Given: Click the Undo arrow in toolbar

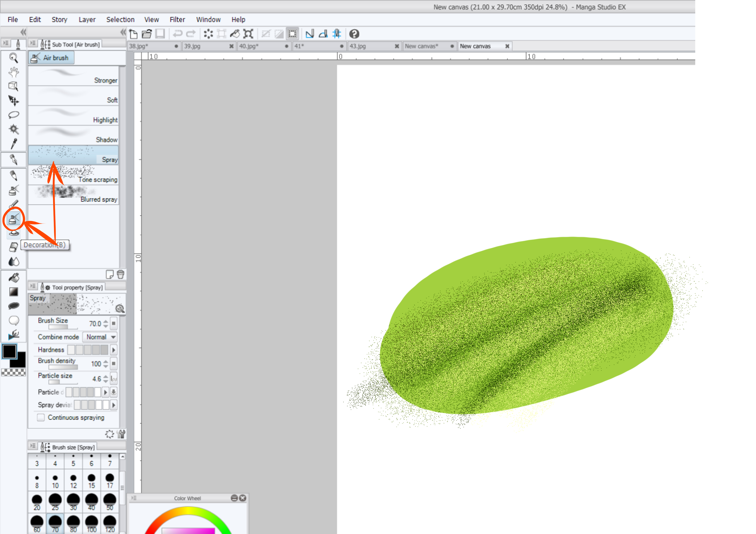Looking at the screenshot, I should (178, 34).
